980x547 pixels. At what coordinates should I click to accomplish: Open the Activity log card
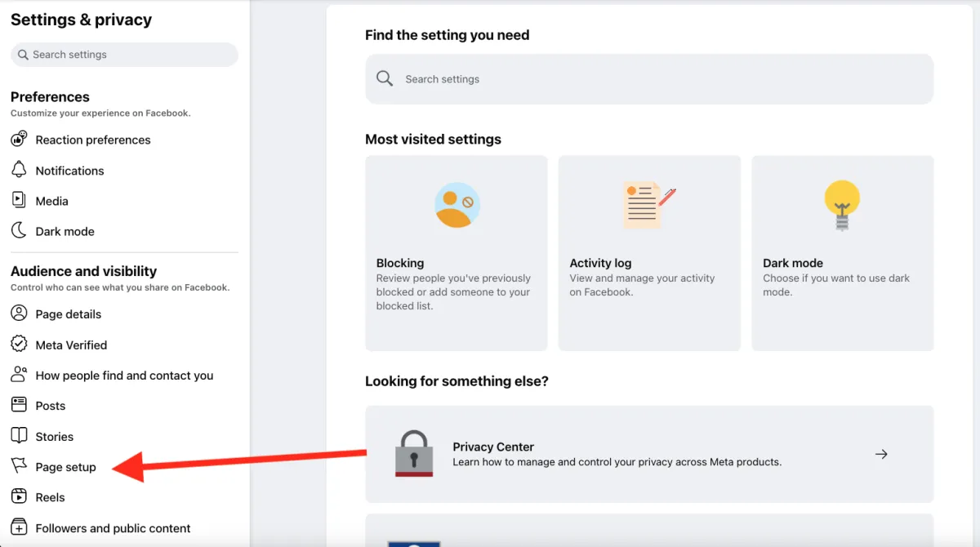coord(649,253)
